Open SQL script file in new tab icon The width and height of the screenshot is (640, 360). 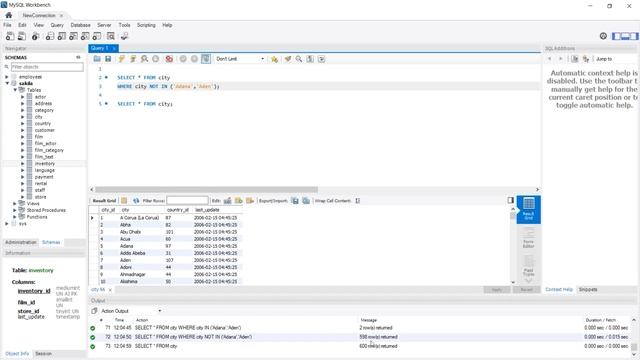coord(22,36)
